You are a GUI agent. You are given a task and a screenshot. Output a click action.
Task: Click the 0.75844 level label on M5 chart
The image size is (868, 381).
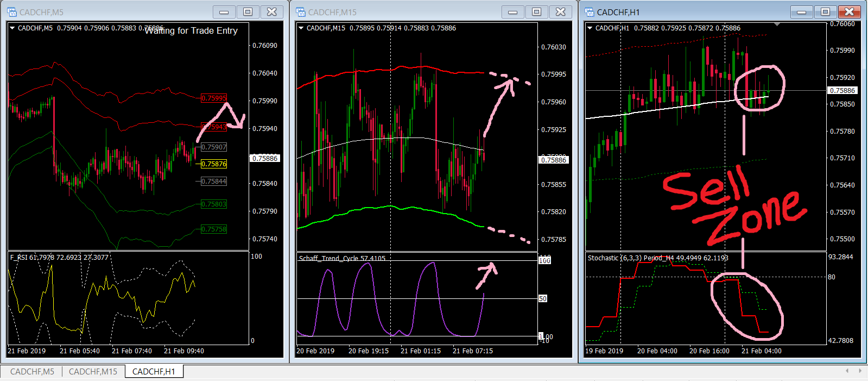(x=214, y=182)
